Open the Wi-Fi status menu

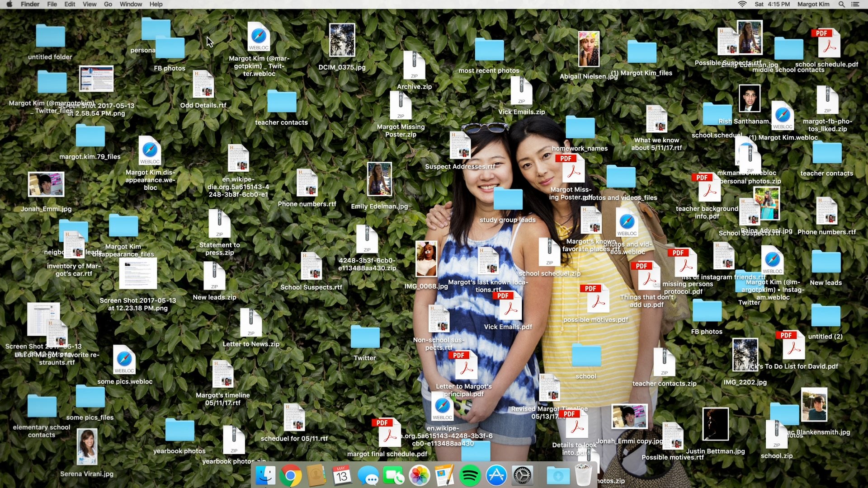coord(742,4)
